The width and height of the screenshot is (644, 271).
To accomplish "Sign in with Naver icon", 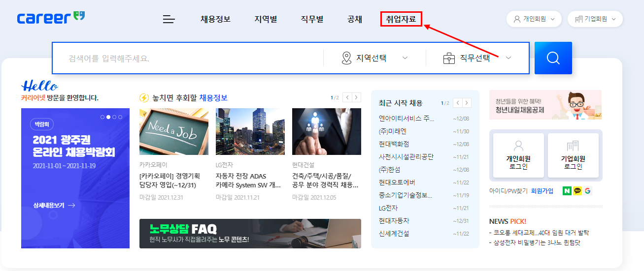I will (x=567, y=191).
